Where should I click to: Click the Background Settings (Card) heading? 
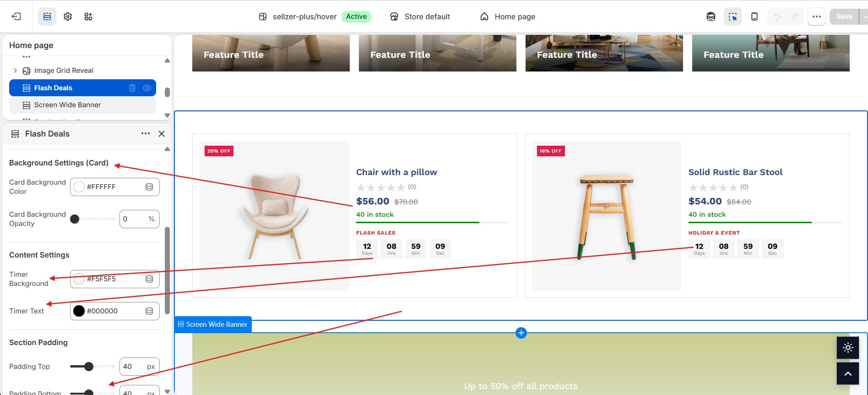(59, 163)
